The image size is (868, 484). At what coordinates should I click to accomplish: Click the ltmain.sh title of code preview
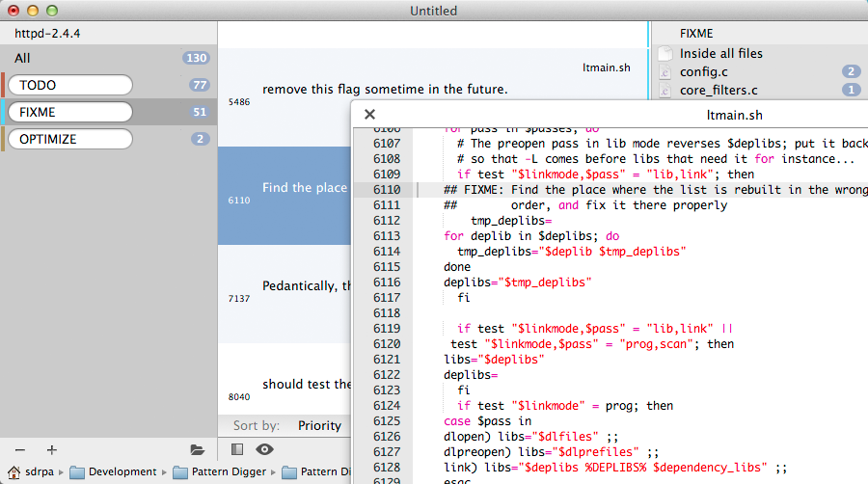click(735, 115)
